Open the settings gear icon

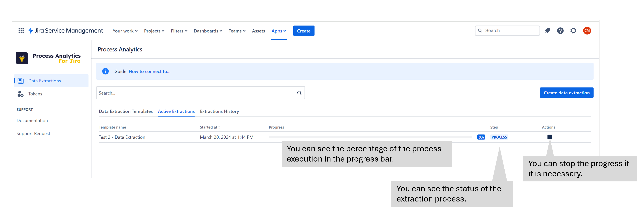573,31
